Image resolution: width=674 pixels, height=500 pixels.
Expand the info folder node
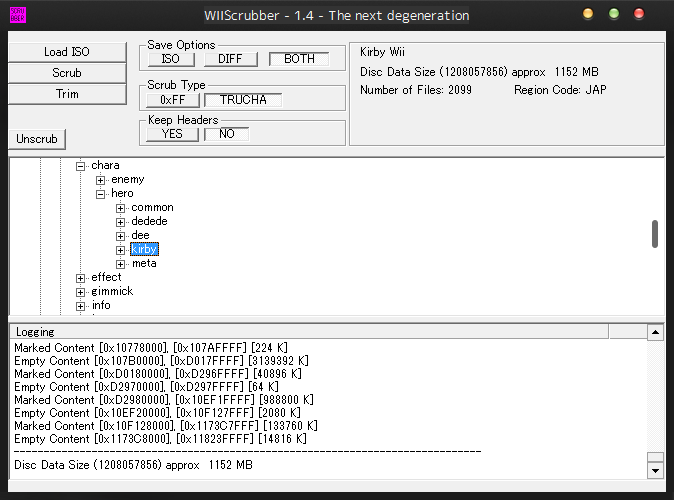pos(80,306)
